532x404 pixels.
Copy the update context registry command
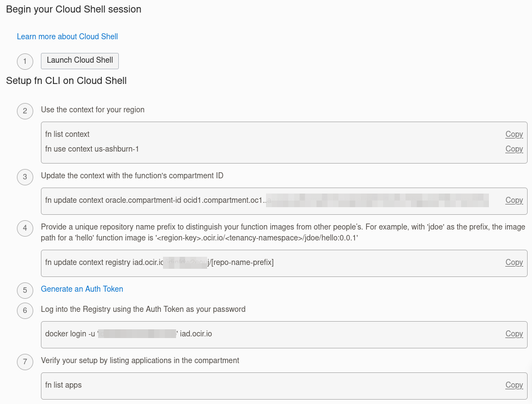pos(514,262)
